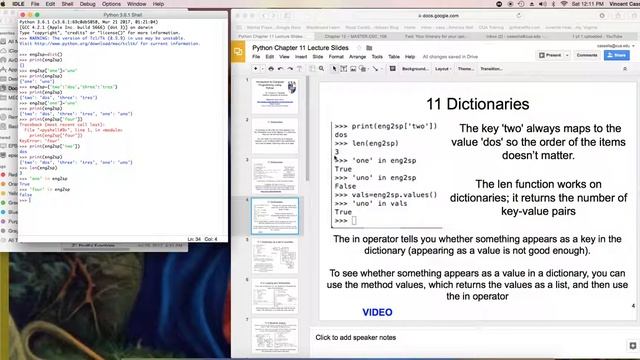Go back in Safari browser

point(264,16)
